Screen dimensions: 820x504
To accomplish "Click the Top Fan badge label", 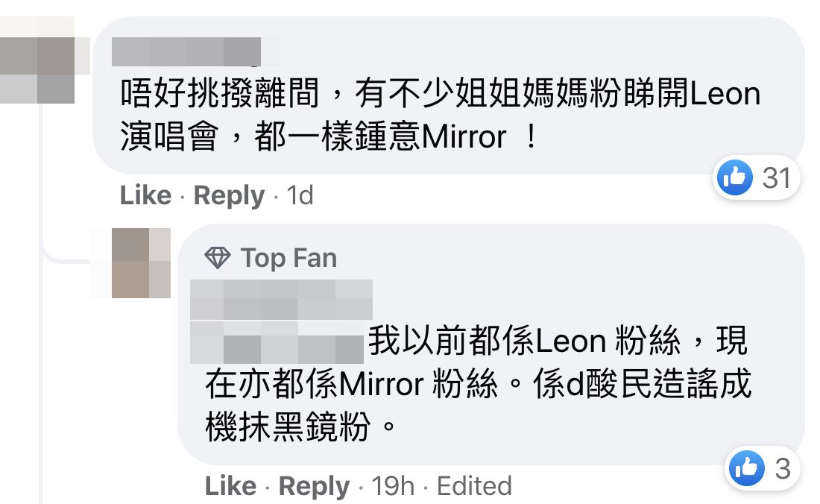I will pyautogui.click(x=288, y=258).
